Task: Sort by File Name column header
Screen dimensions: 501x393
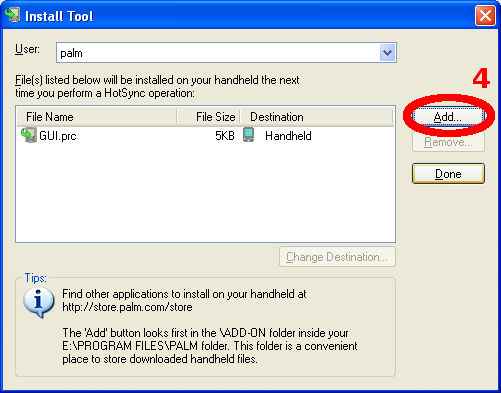Action: click(x=96, y=117)
